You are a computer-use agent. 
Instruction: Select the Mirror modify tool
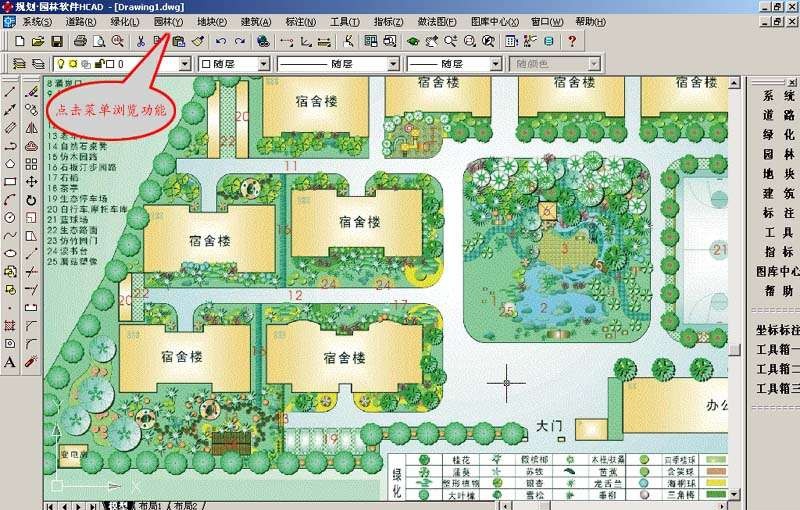click(31, 128)
